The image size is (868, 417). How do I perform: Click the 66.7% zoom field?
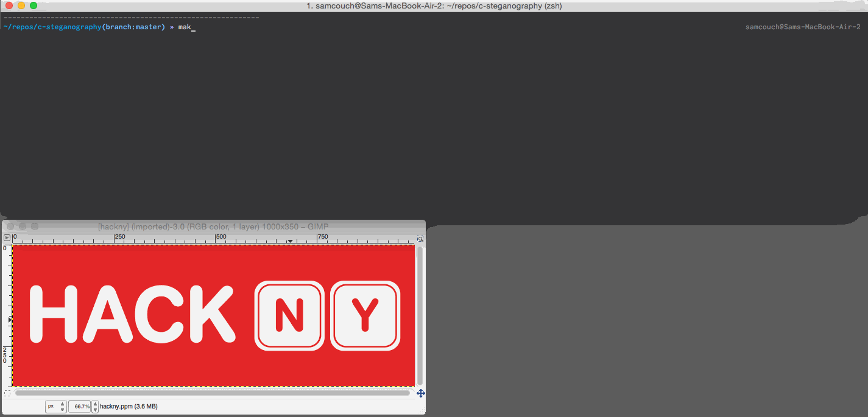[x=80, y=406]
